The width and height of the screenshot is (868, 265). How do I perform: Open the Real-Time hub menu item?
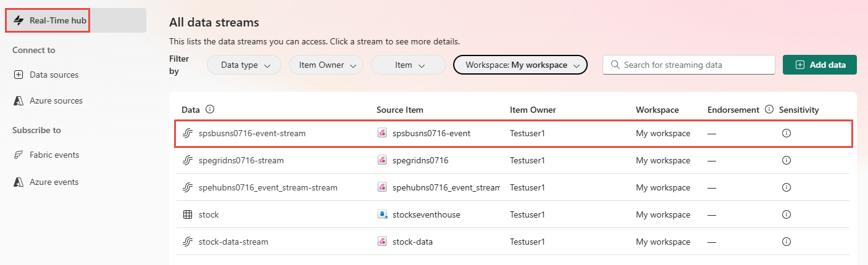click(49, 20)
